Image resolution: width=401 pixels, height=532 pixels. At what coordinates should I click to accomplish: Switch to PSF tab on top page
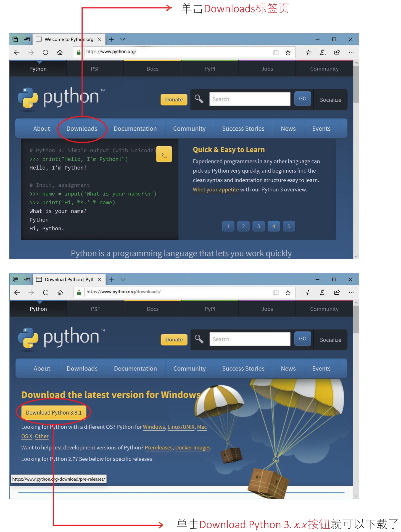(x=95, y=69)
